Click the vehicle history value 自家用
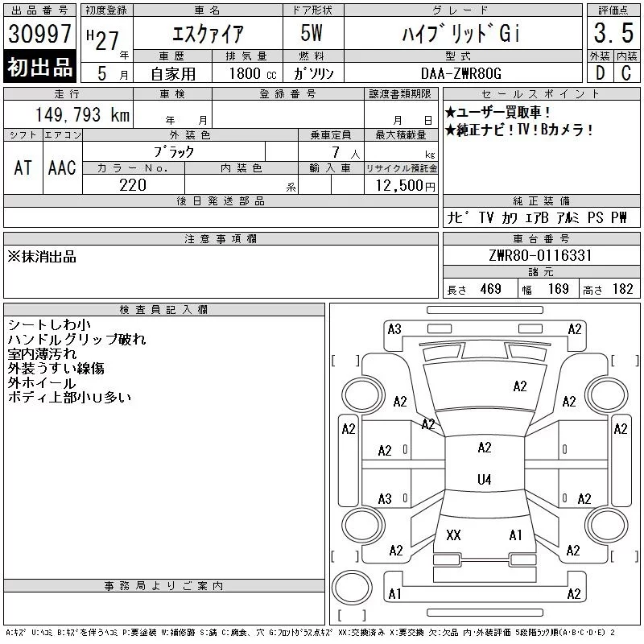The image size is (644, 644). point(173,74)
